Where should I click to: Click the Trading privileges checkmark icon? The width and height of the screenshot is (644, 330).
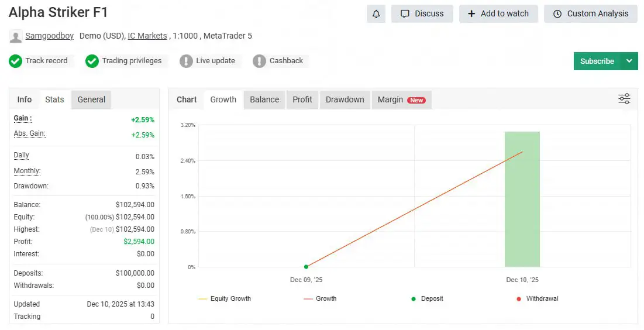tap(92, 61)
